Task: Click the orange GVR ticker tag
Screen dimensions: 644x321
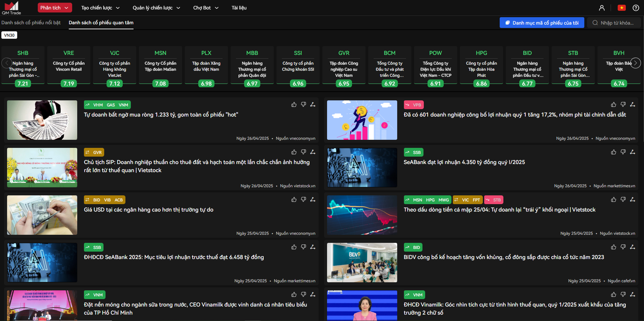Action: pyautogui.click(x=94, y=152)
